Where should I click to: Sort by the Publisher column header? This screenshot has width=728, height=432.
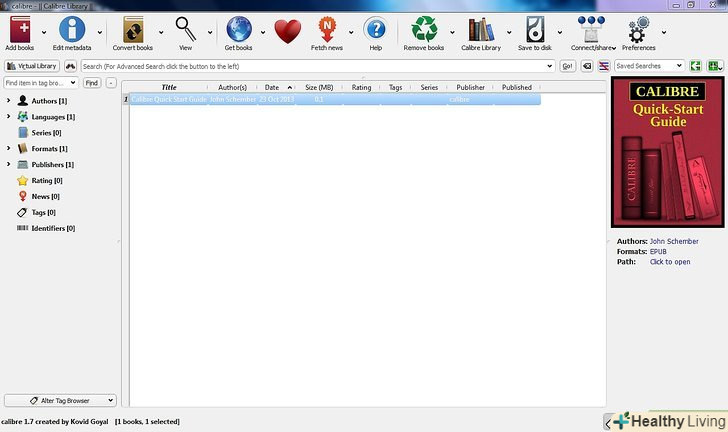pyautogui.click(x=470, y=87)
